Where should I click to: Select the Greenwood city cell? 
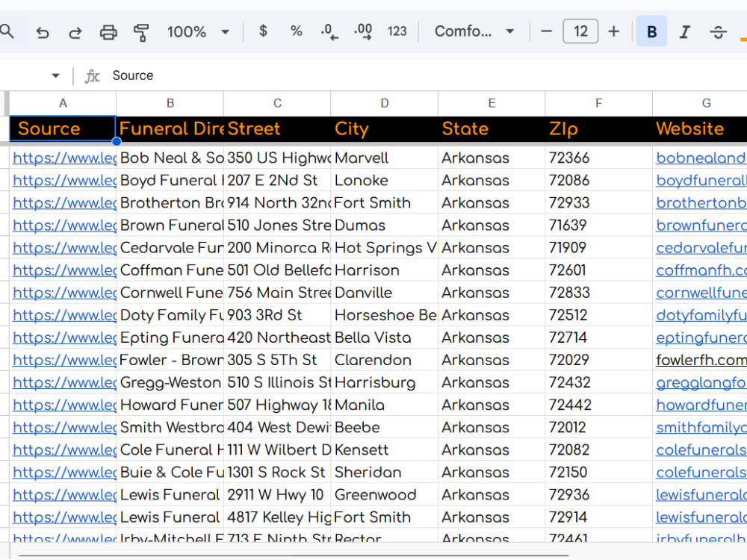click(385, 494)
